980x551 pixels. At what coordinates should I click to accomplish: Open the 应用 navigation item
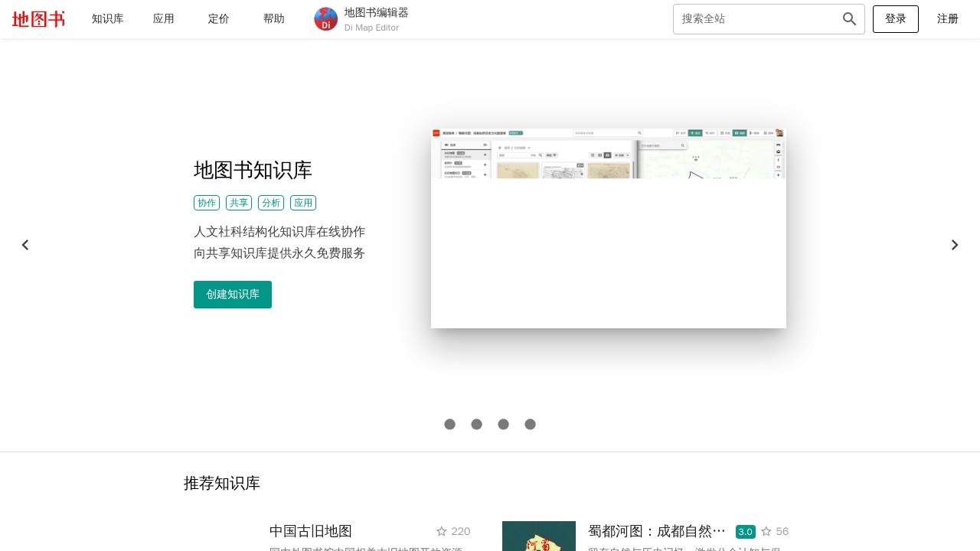163,18
